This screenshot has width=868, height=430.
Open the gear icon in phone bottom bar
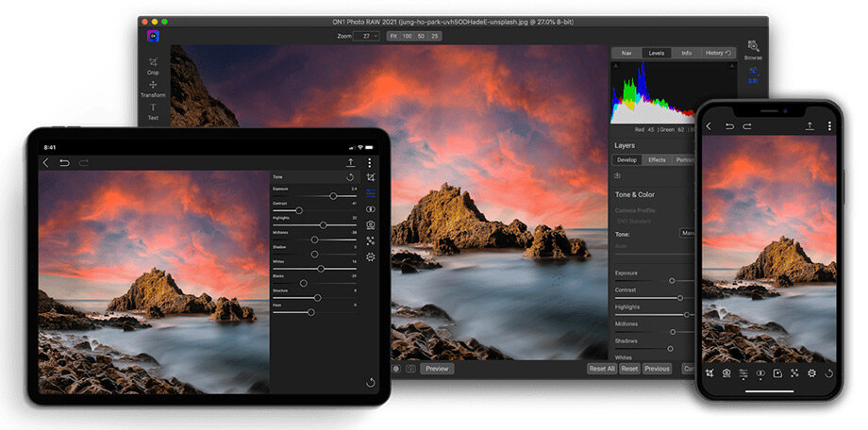point(811,373)
